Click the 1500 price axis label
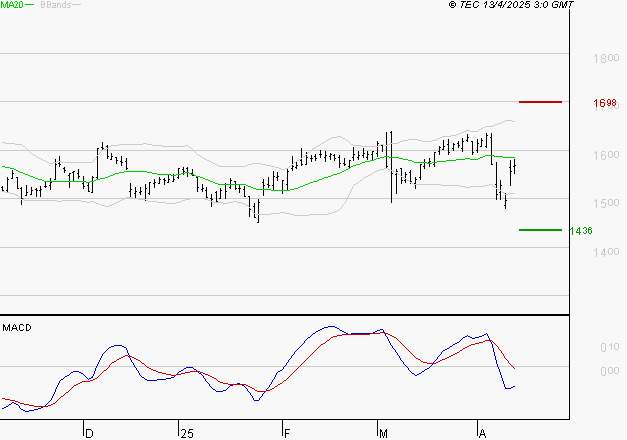627x440 pixels. pyautogui.click(x=606, y=204)
